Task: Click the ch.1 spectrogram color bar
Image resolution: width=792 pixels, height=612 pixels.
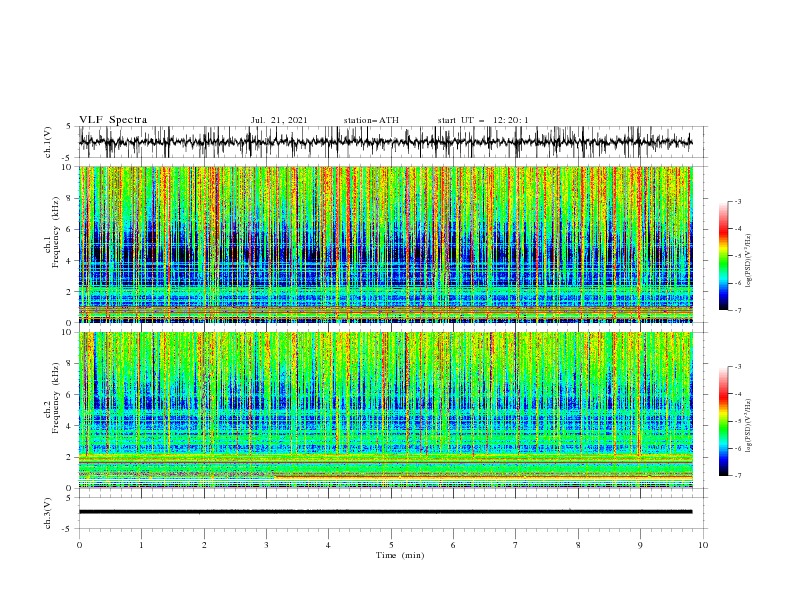Action: pyautogui.click(x=724, y=256)
